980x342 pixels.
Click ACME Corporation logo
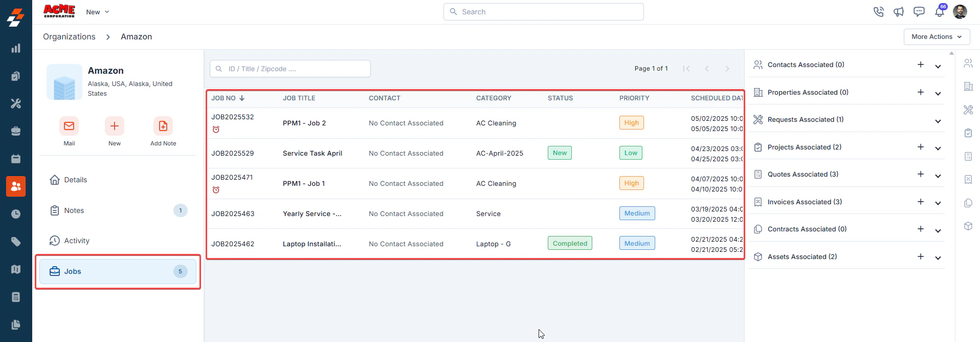(x=59, y=11)
